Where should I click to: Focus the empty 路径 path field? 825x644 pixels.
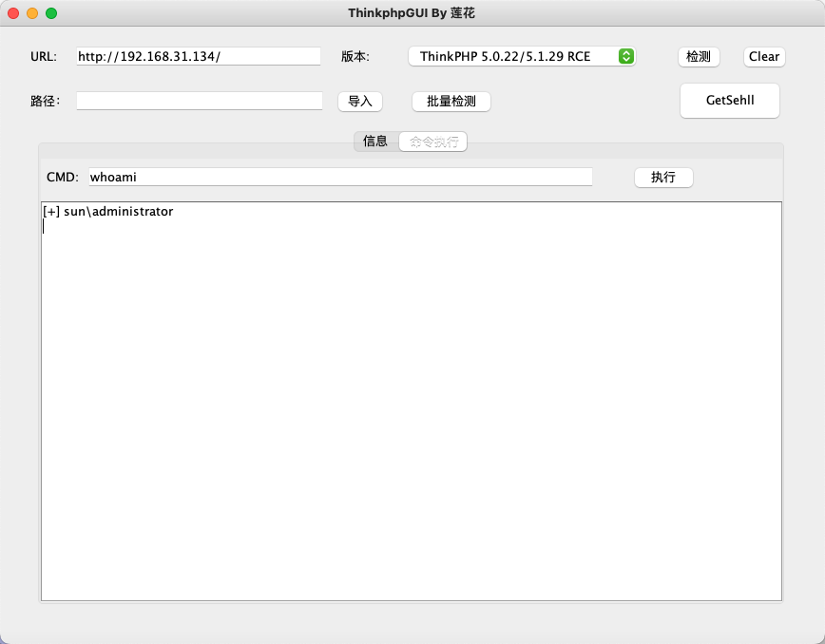pos(200,101)
